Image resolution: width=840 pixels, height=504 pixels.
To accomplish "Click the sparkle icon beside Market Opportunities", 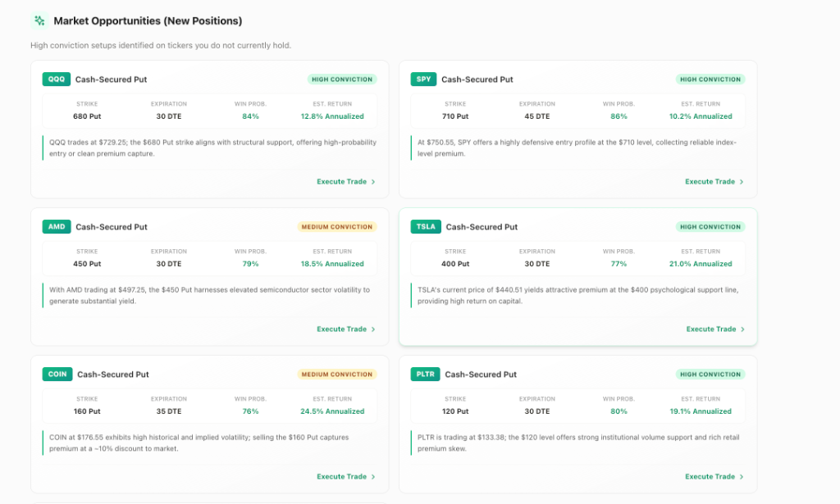I will [39, 20].
